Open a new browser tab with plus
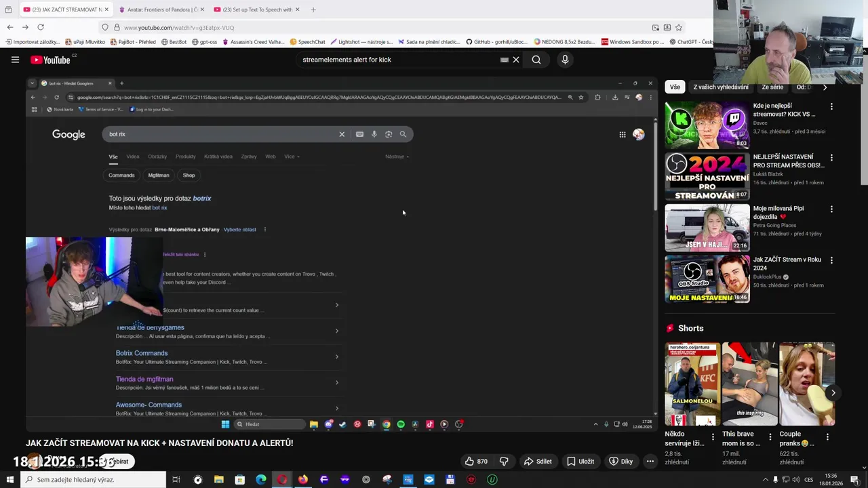 coord(313,9)
